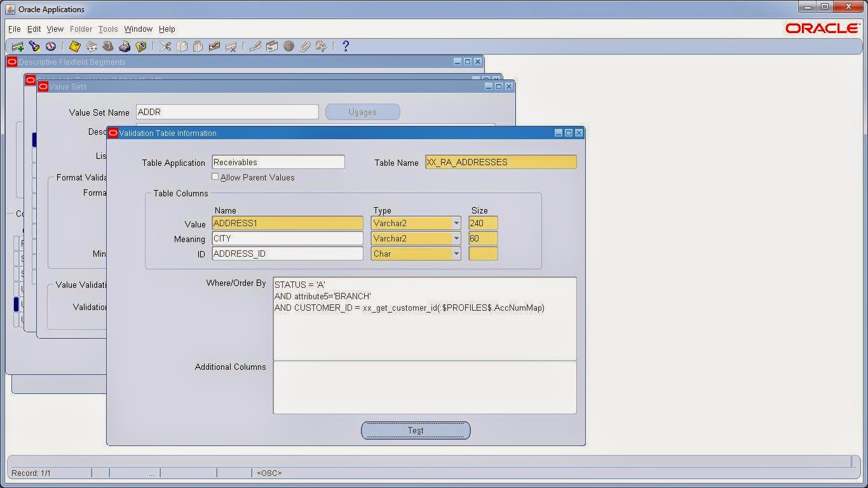Click the Where/Order By label
This screenshot has width=868, height=488.
[236, 283]
